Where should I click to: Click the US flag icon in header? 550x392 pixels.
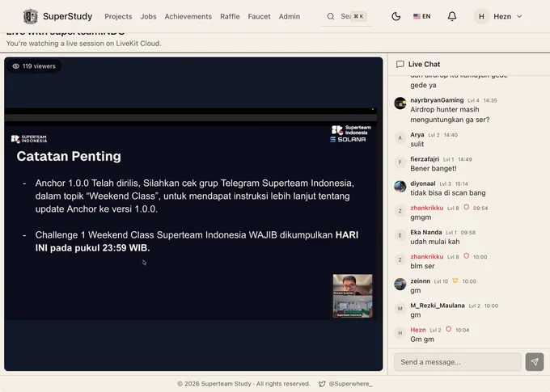click(417, 16)
